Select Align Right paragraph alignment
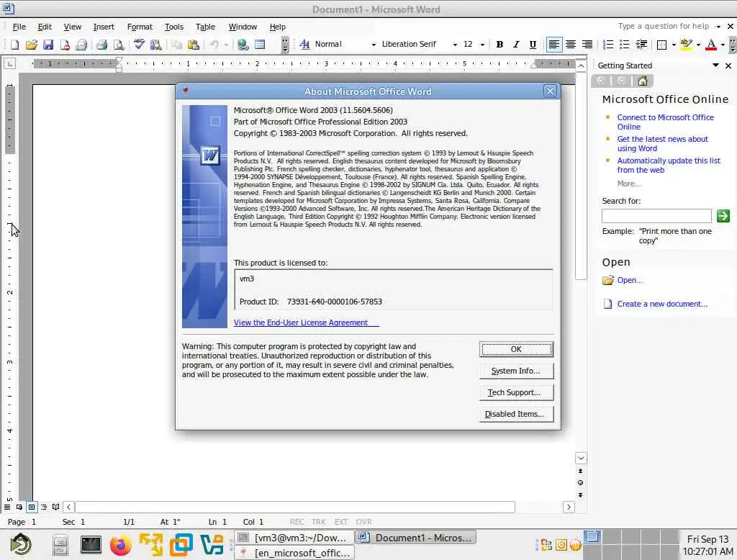This screenshot has width=737, height=560. (587, 44)
